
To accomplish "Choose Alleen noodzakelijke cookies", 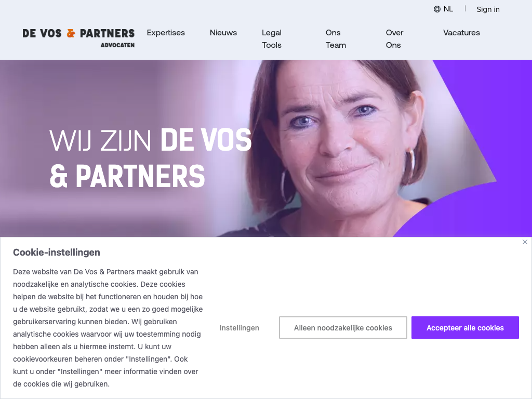I will pyautogui.click(x=343, y=328).
